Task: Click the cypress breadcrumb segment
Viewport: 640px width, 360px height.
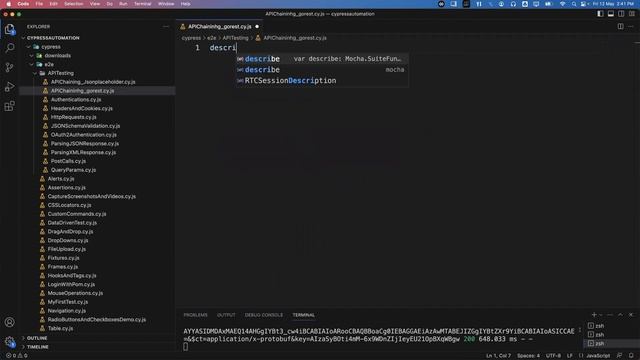Action: coord(191,38)
